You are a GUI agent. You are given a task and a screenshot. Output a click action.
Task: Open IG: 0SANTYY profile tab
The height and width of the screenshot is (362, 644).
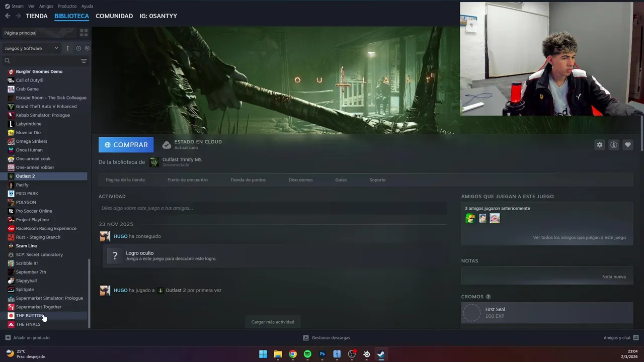click(158, 16)
